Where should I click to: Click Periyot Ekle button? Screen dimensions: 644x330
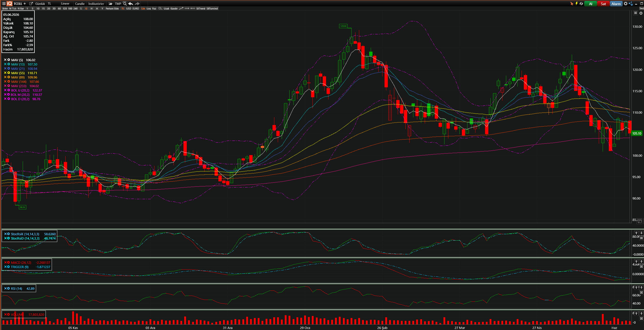[112, 8]
